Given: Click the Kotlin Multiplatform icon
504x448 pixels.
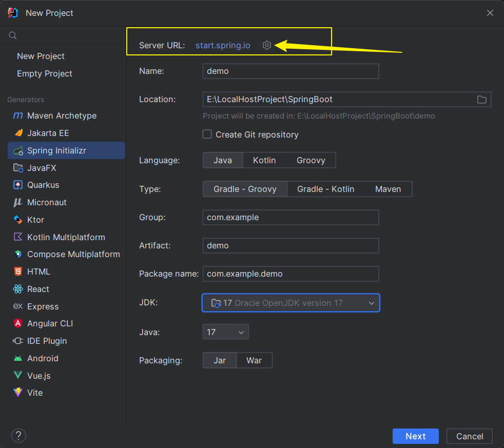Looking at the screenshot, I should (18, 237).
